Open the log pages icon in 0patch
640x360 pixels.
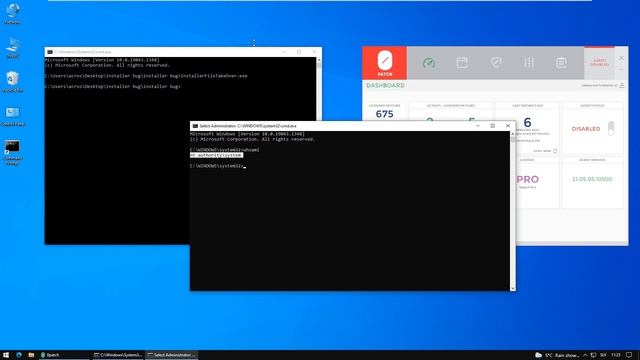[x=561, y=62]
